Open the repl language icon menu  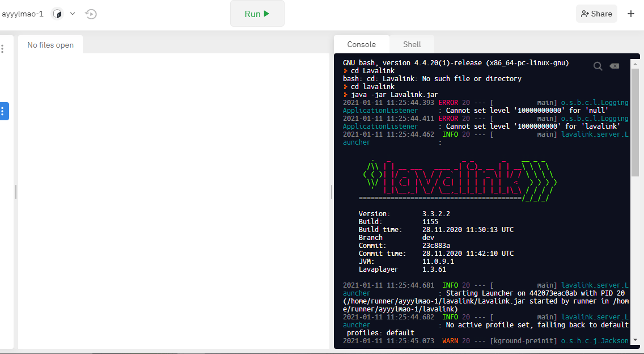(58, 14)
